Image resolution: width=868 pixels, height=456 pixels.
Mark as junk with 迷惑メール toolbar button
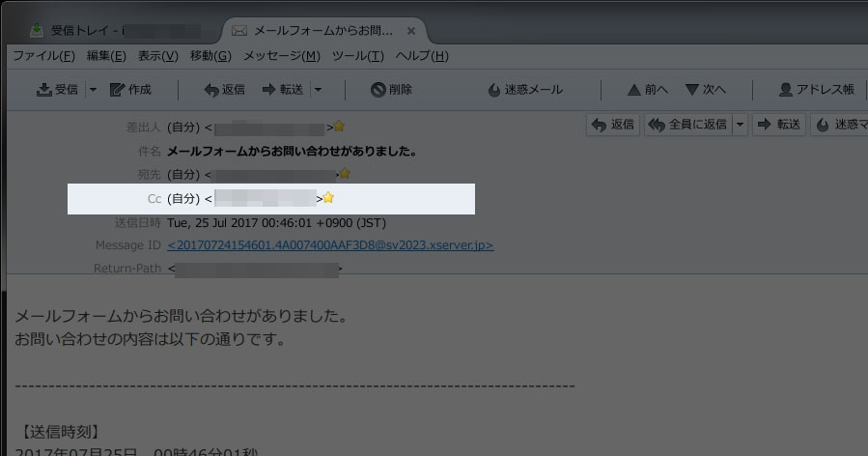[x=525, y=90]
